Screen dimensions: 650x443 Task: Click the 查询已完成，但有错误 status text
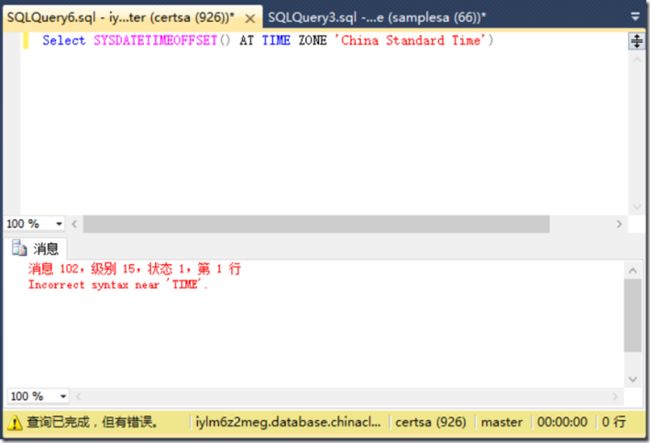point(92,422)
